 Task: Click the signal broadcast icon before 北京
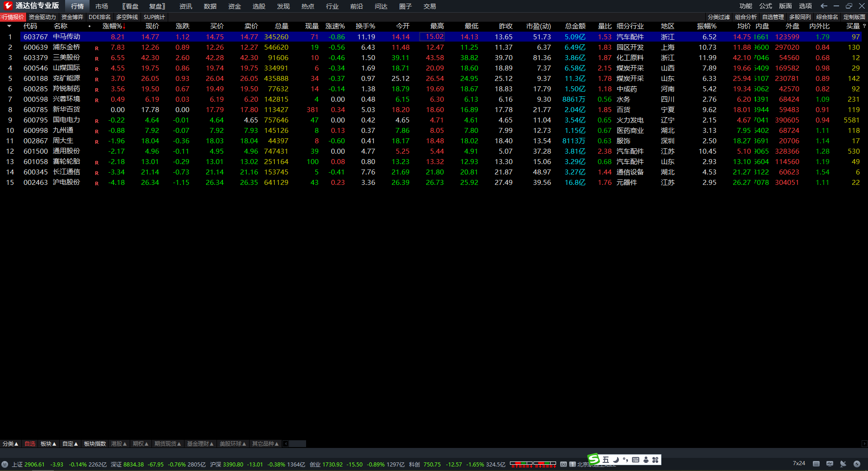point(563,464)
